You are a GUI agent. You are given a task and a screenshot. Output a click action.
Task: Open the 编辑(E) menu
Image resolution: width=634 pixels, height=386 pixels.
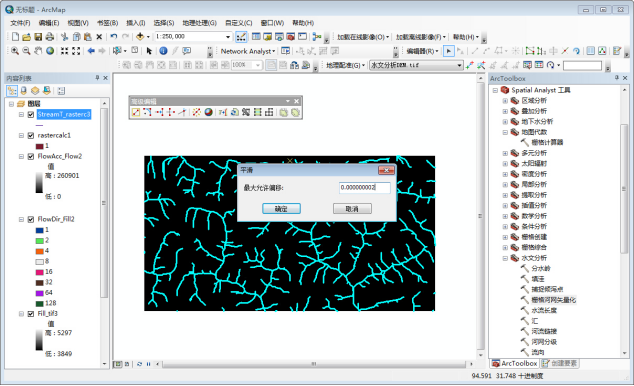coord(49,23)
